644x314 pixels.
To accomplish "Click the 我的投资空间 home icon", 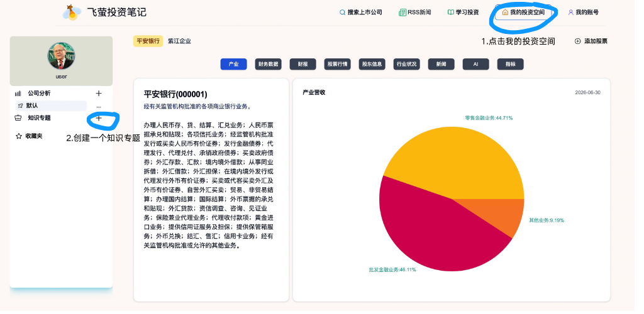I will pyautogui.click(x=505, y=13).
